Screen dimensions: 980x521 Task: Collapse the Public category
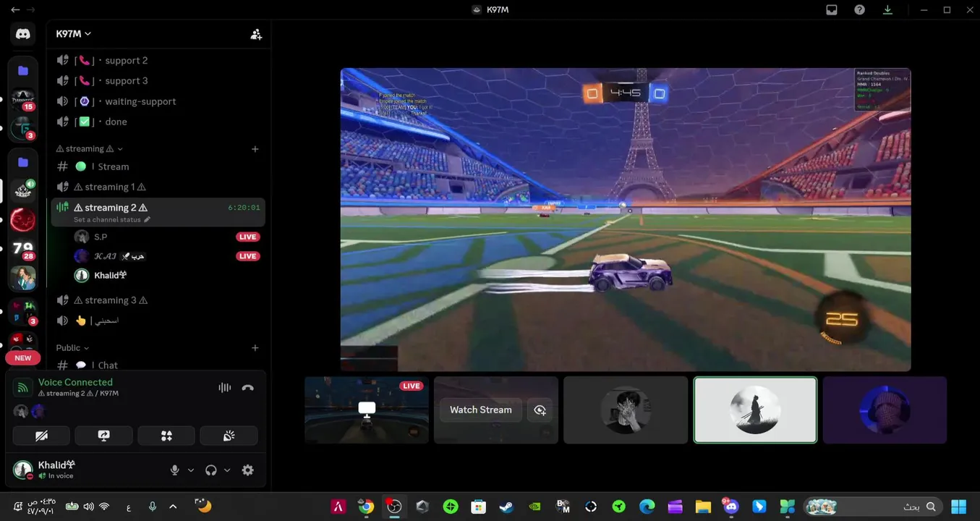73,348
